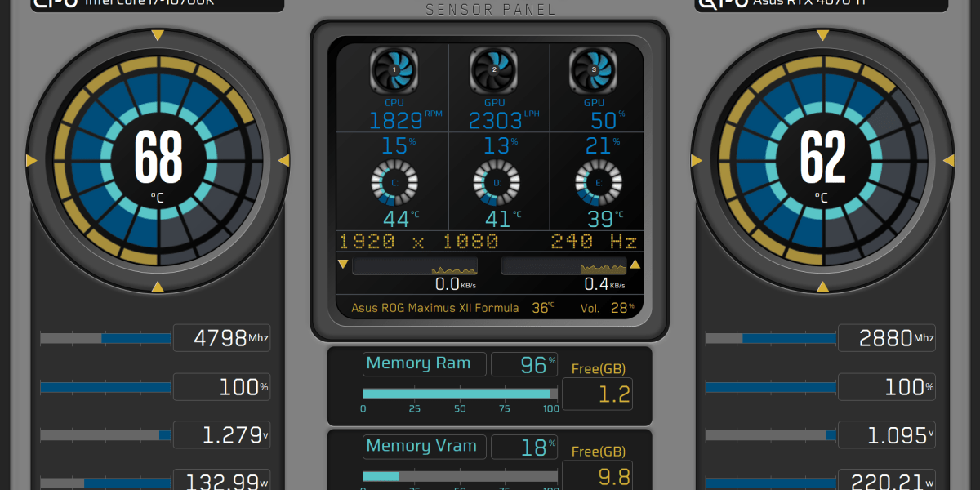Click the RAM usage value 96%
This screenshot has width=980, height=490.
pyautogui.click(x=524, y=365)
